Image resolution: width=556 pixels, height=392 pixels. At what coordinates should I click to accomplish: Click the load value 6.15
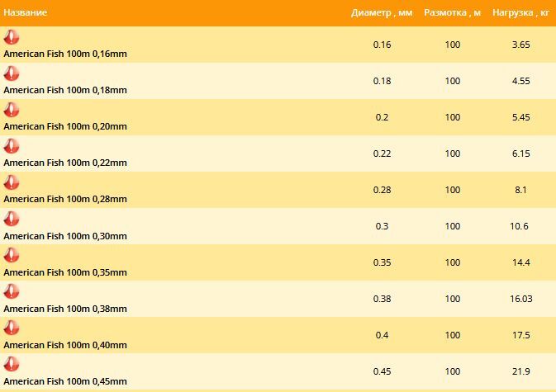521,153
